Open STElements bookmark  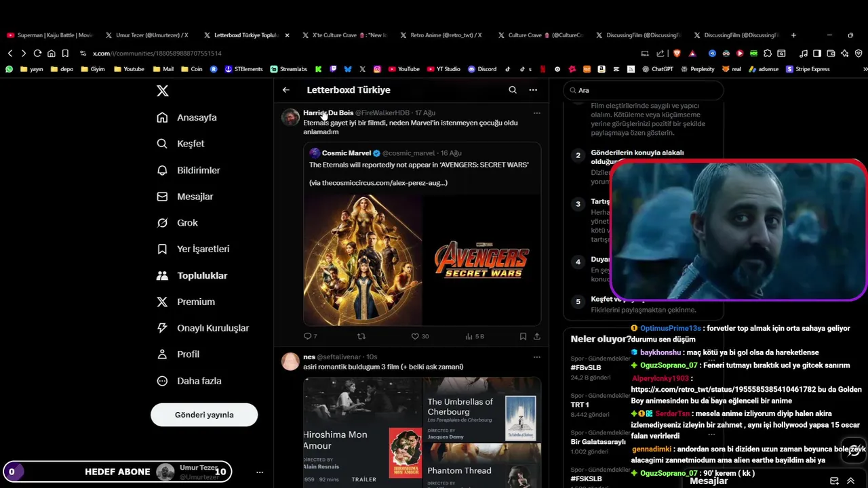coord(243,69)
